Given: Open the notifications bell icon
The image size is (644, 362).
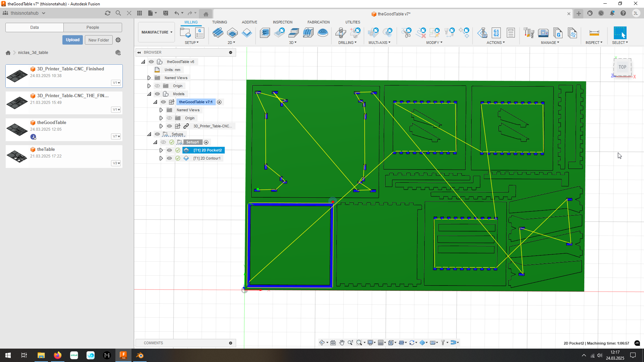Looking at the screenshot, I should coord(612,13).
